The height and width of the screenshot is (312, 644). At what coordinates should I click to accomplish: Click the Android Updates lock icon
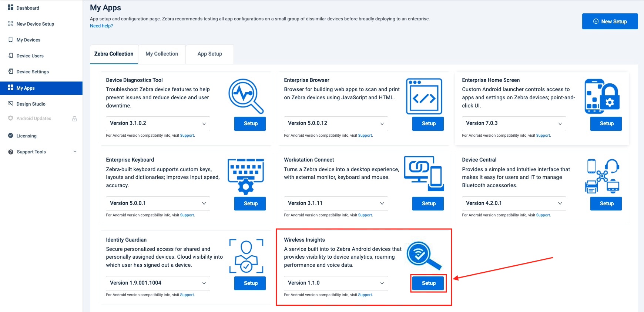point(74,119)
